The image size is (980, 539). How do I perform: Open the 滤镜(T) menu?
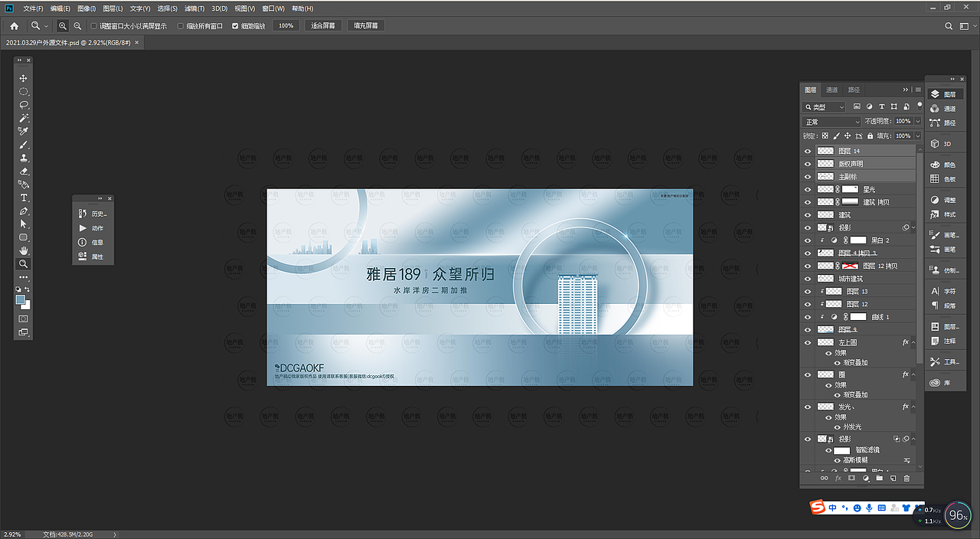[x=194, y=8]
